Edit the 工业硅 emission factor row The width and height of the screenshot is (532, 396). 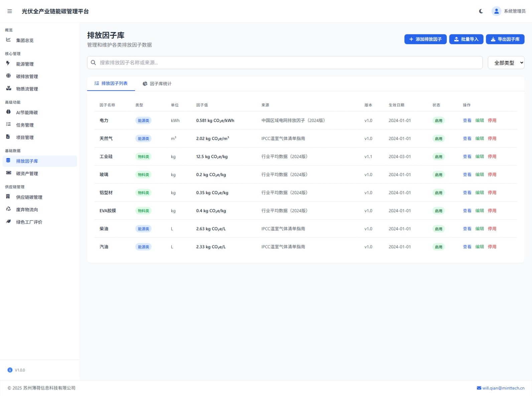click(x=480, y=157)
